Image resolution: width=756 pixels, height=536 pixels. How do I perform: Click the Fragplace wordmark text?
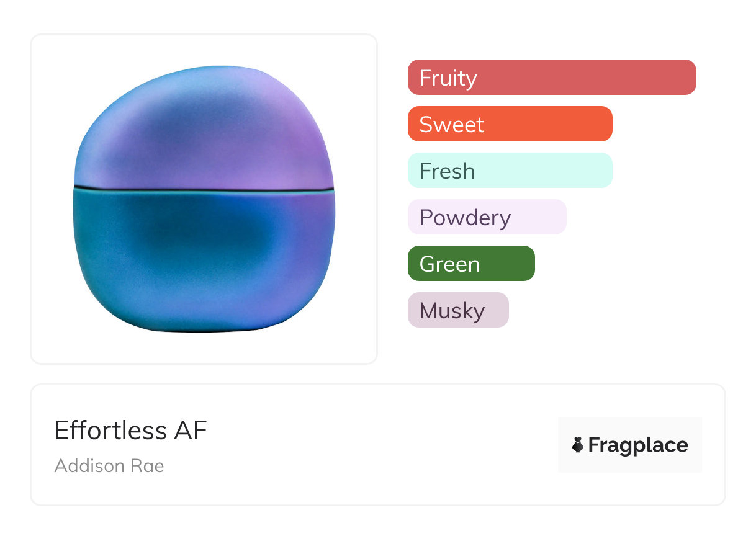tap(638, 445)
